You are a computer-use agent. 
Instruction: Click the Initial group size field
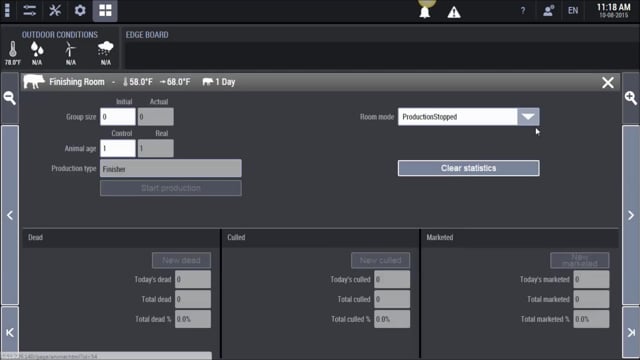(x=118, y=117)
